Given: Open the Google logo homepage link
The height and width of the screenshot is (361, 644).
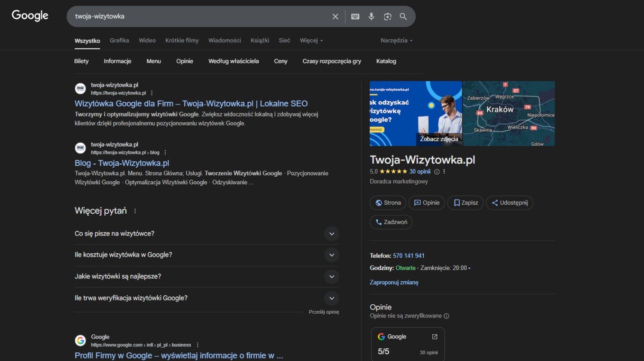Looking at the screenshot, I should [30, 16].
